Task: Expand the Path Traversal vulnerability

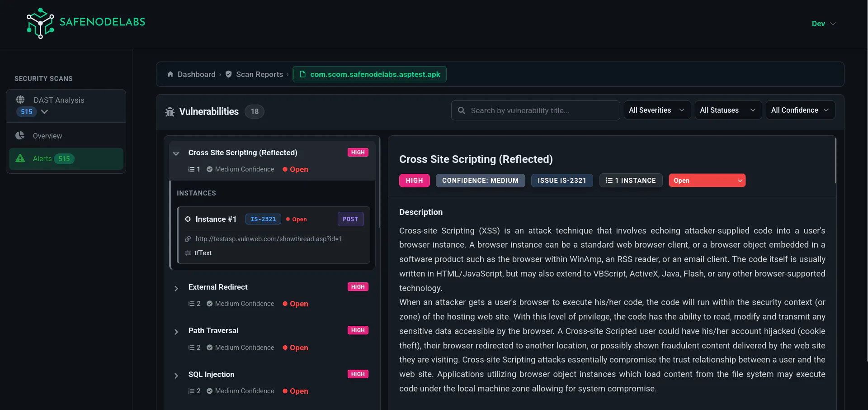Action: (176, 332)
